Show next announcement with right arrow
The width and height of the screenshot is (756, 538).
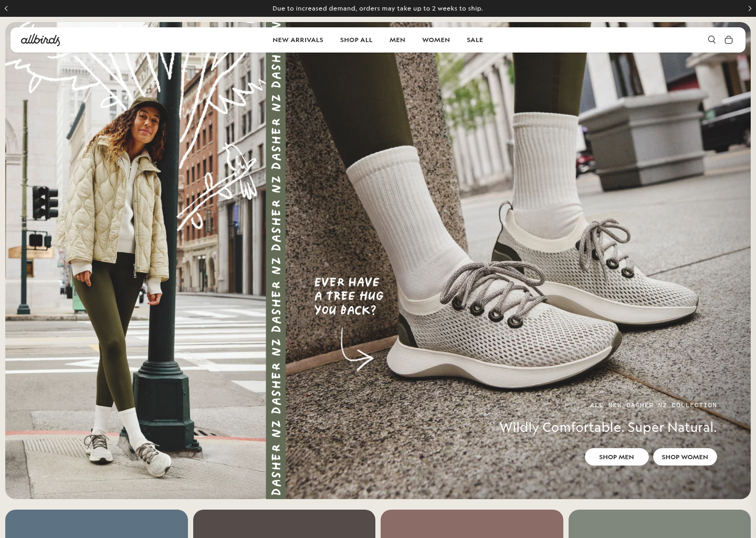[x=750, y=8]
